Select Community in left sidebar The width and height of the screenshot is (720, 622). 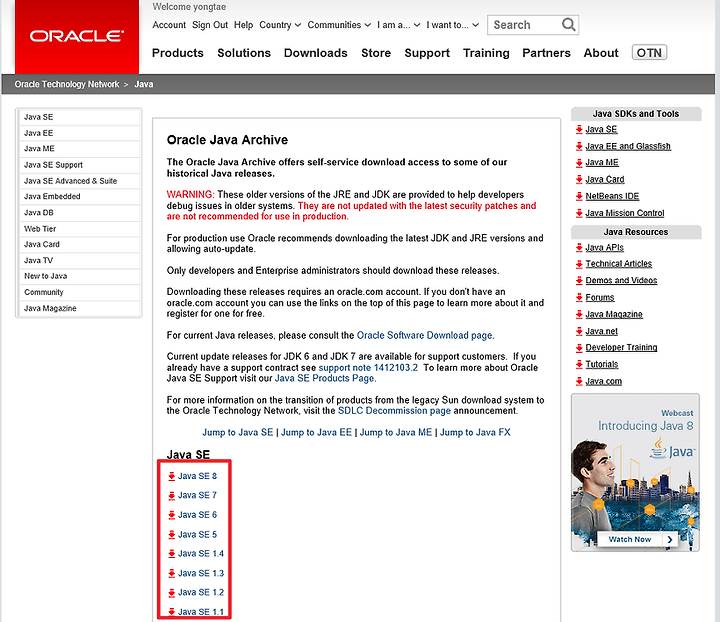79,292
